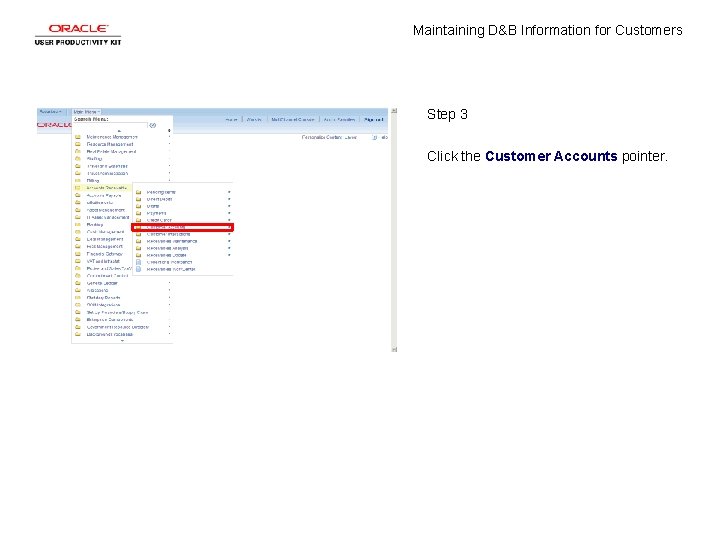The image size is (720, 540).
Task: Click the Allocations folder icon
Action: point(78,290)
